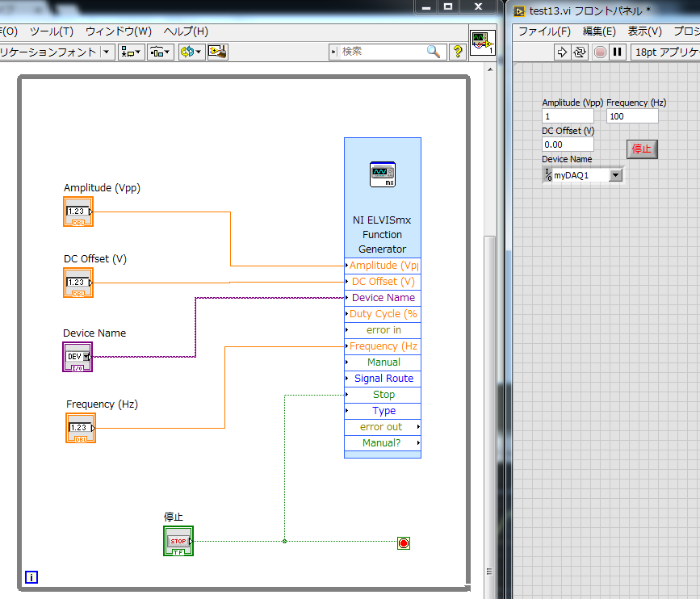Click the Frequency (Hz) input field
This screenshot has height=599, width=700.
[632, 116]
